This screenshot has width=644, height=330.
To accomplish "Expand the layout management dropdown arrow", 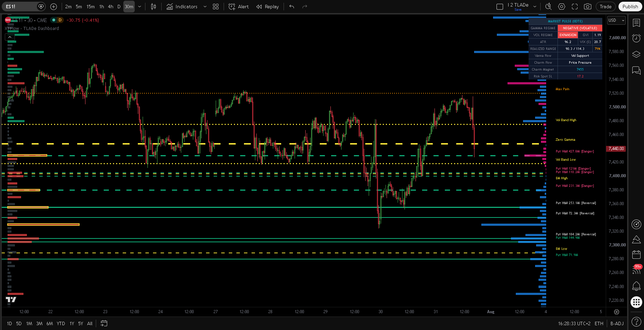I will pos(535,7).
